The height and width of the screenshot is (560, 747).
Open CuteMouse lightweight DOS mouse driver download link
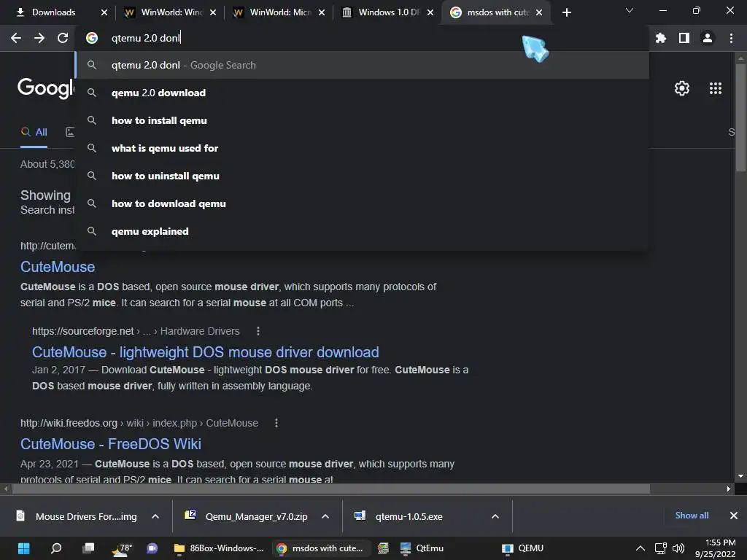click(x=205, y=352)
